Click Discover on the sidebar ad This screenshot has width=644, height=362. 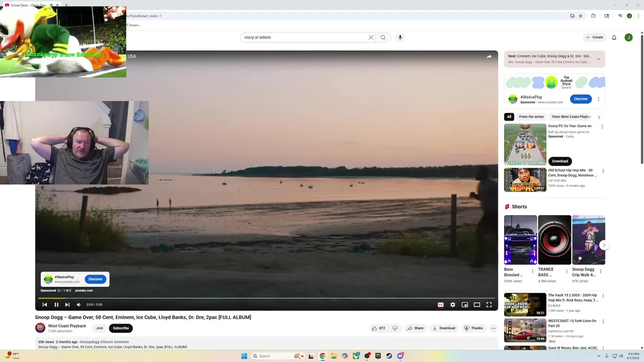pos(581,99)
